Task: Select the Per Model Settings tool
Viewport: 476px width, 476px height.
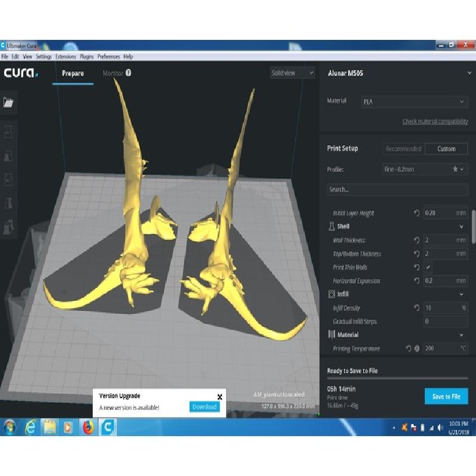Action: [8, 227]
